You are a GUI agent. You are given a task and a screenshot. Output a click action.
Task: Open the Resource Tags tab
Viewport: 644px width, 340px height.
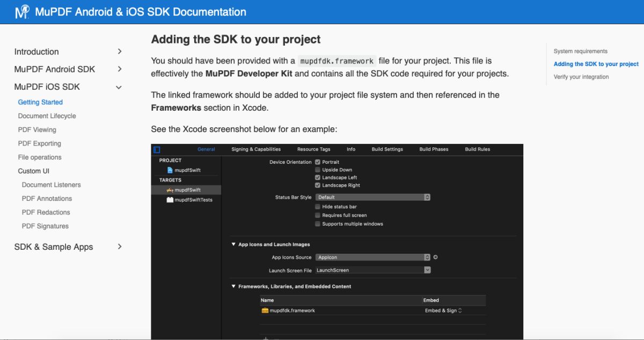click(x=314, y=149)
